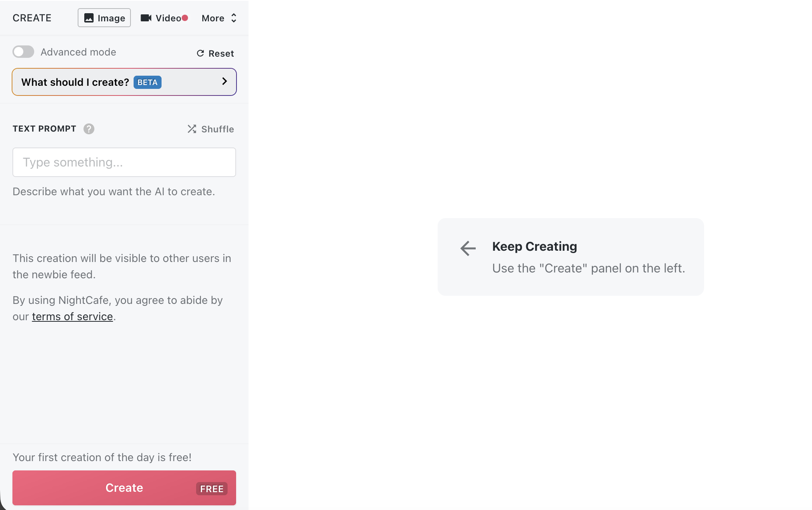This screenshot has width=812, height=510.
Task: Click the Advanced mode label text
Action: (x=78, y=52)
